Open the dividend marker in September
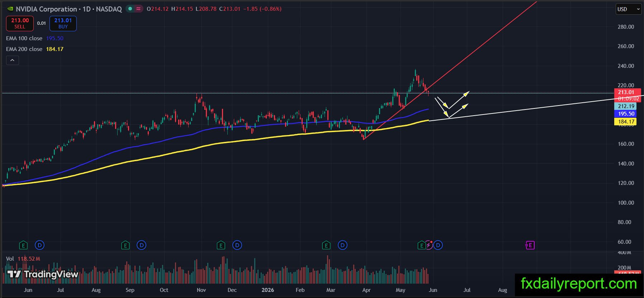Image resolution: width=644 pixels, height=298 pixels. (142, 245)
